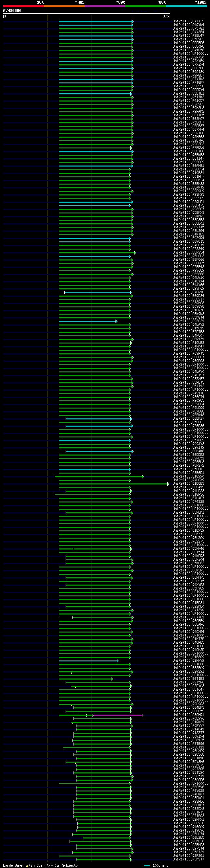Select hit UniRef100_Q6CFB0
The height and width of the screenshot is (868, 210).
point(188,621)
